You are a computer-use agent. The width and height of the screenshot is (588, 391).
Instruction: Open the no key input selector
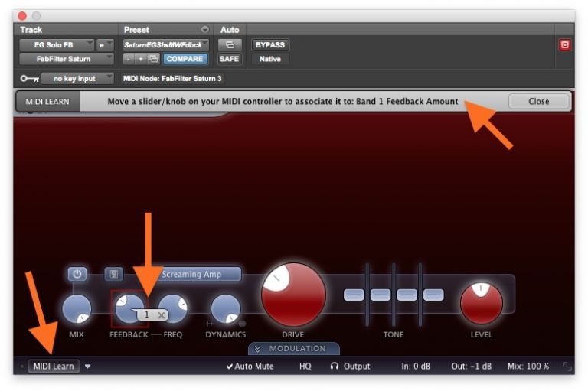(77, 78)
